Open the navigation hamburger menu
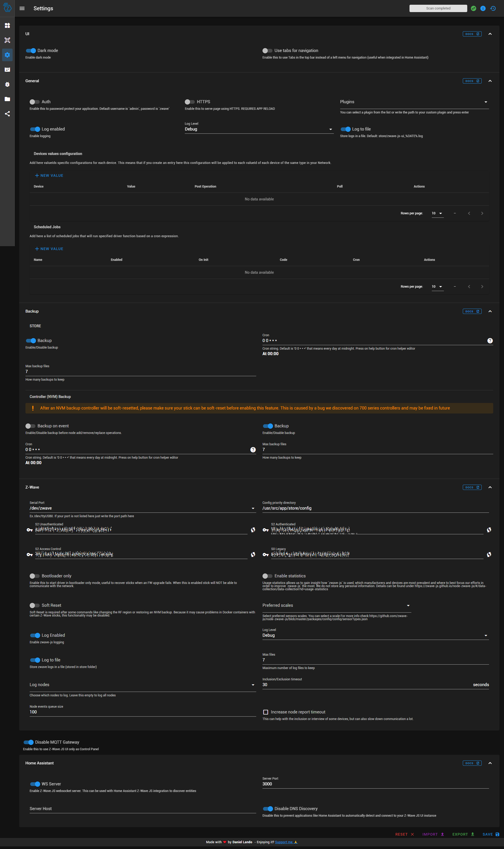Image resolution: width=504 pixels, height=849 pixels. click(22, 8)
